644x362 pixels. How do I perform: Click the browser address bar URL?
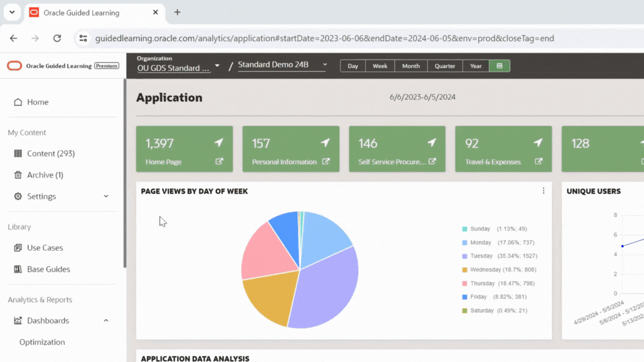[x=324, y=39]
